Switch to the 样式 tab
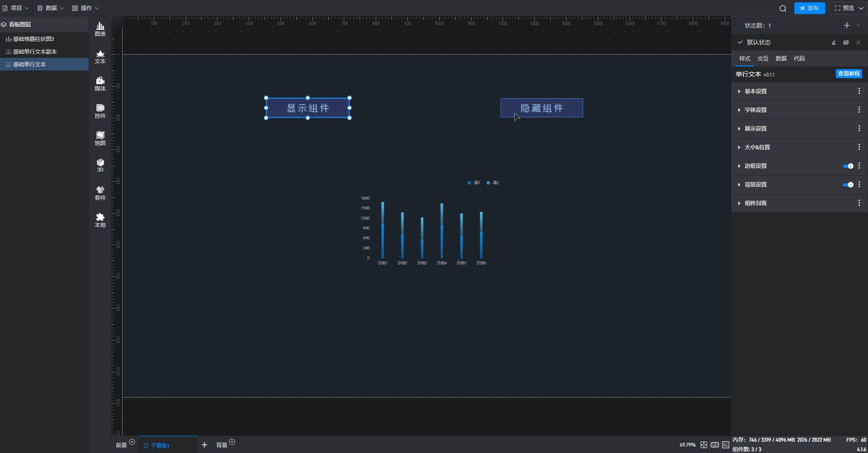 coord(744,59)
